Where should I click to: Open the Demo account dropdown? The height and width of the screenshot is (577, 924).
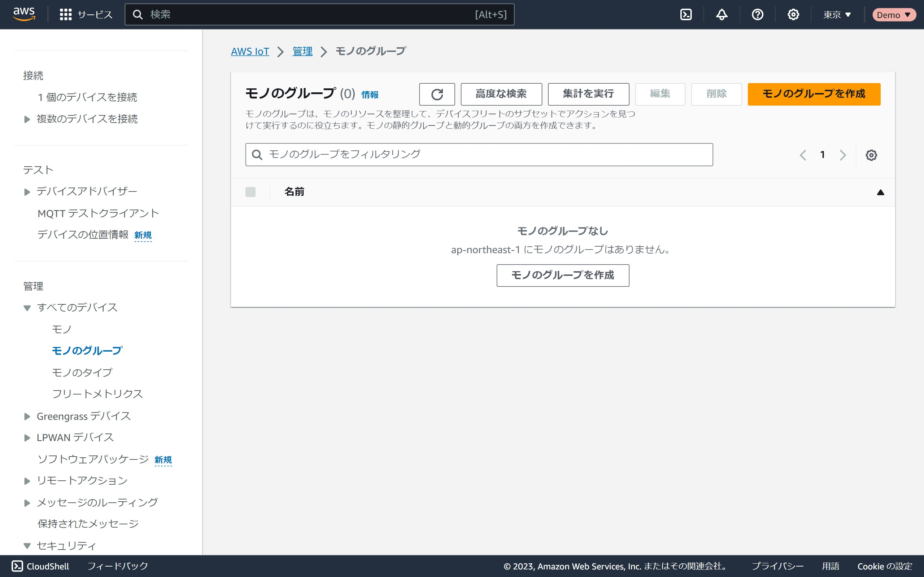point(893,15)
